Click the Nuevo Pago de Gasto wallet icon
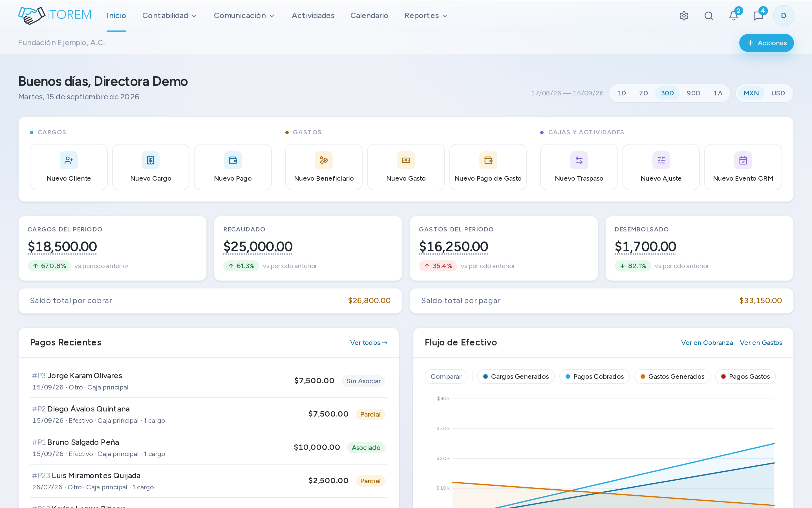 (488, 160)
